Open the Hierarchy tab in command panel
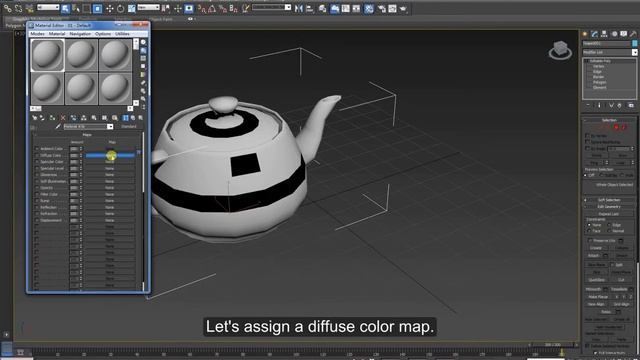This screenshot has height=360, width=640. (x=604, y=34)
